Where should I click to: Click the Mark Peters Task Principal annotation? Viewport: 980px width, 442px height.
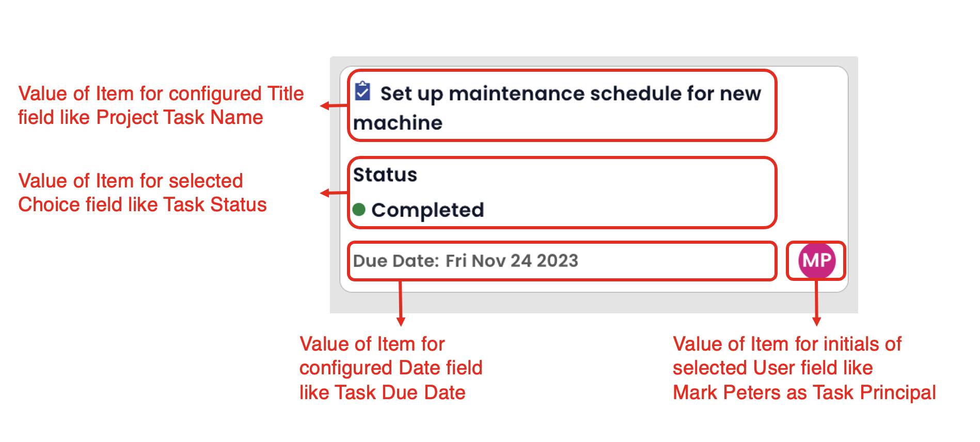pos(804,368)
